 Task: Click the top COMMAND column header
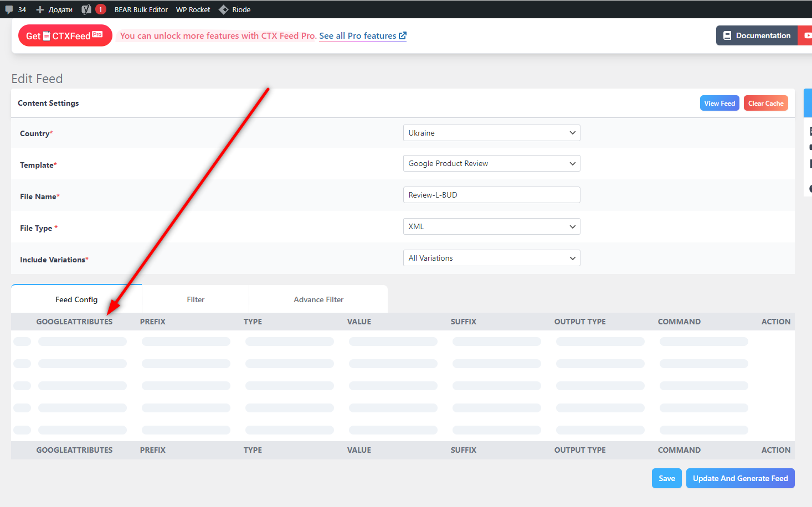point(679,322)
